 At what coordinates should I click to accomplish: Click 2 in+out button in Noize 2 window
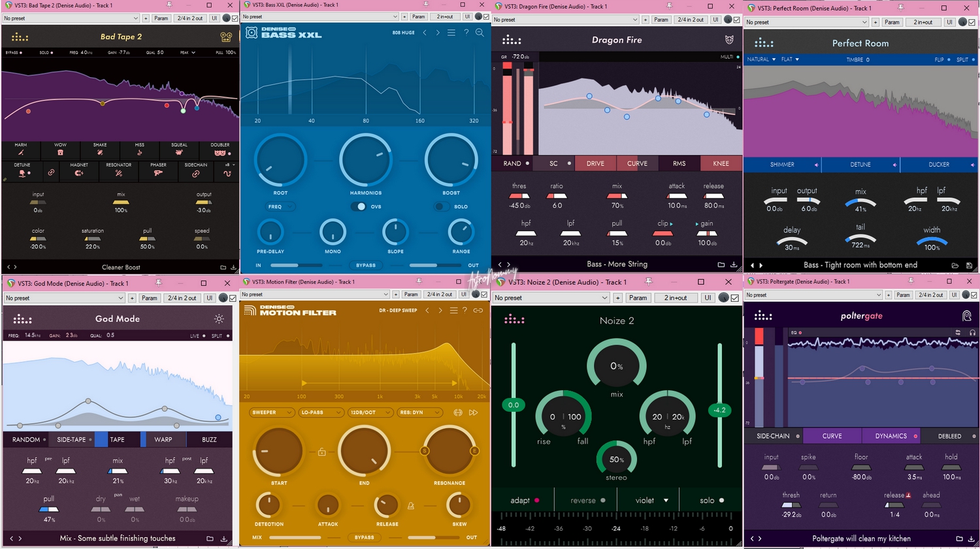676,298
